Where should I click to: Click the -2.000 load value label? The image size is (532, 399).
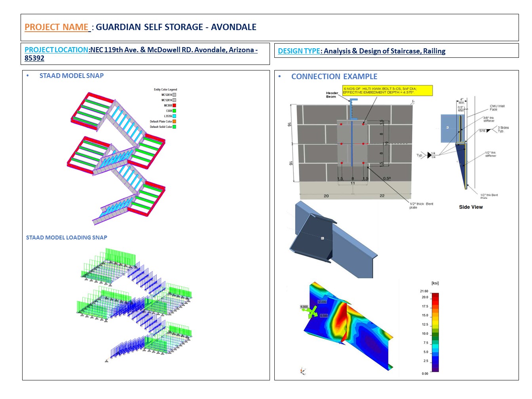click(322, 302)
